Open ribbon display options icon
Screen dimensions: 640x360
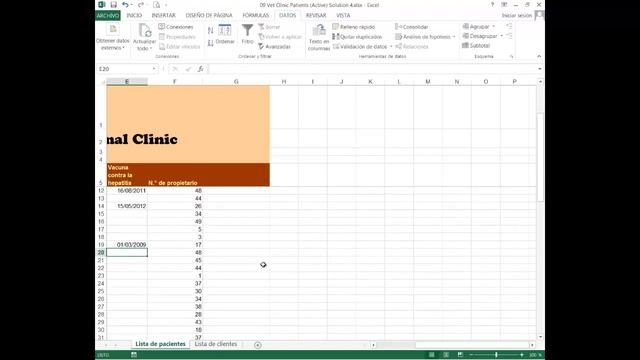point(504,5)
